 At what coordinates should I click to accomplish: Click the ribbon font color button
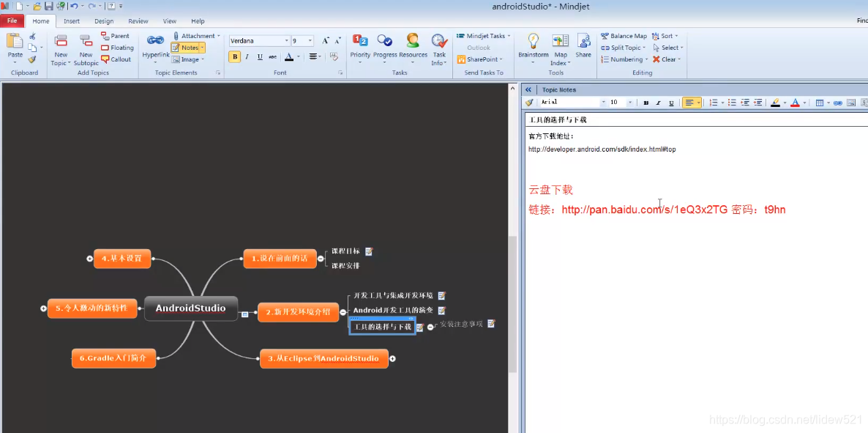[x=289, y=56]
